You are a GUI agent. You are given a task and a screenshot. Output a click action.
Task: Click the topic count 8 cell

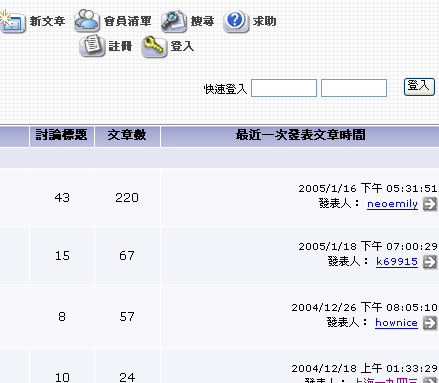coord(62,317)
